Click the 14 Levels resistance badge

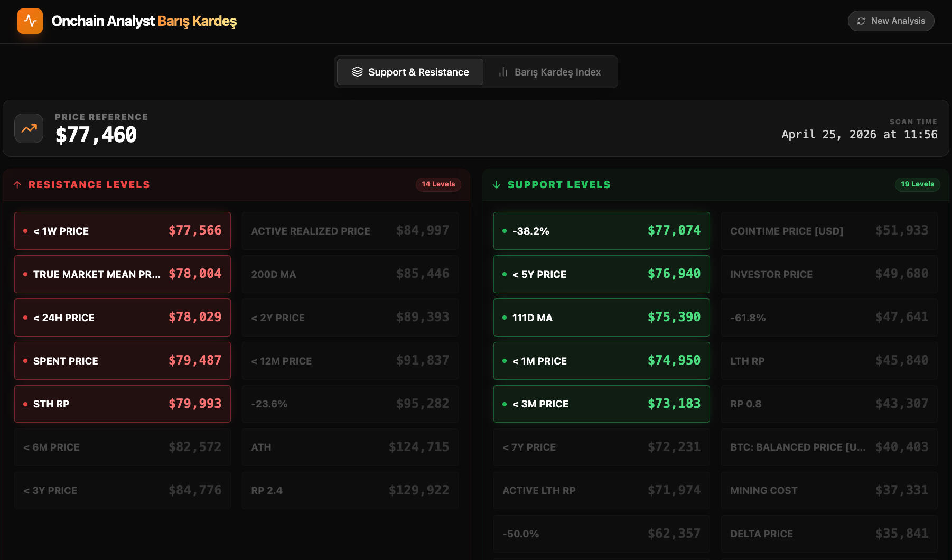tap(438, 184)
